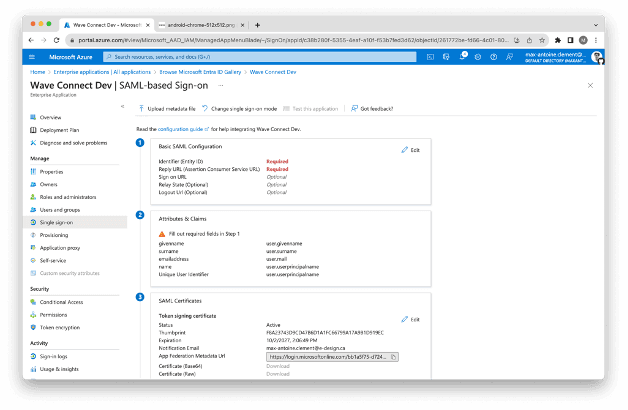The image size is (628, 410).
Task: Click the Change single sign-on mode icon
Action: 203,108
